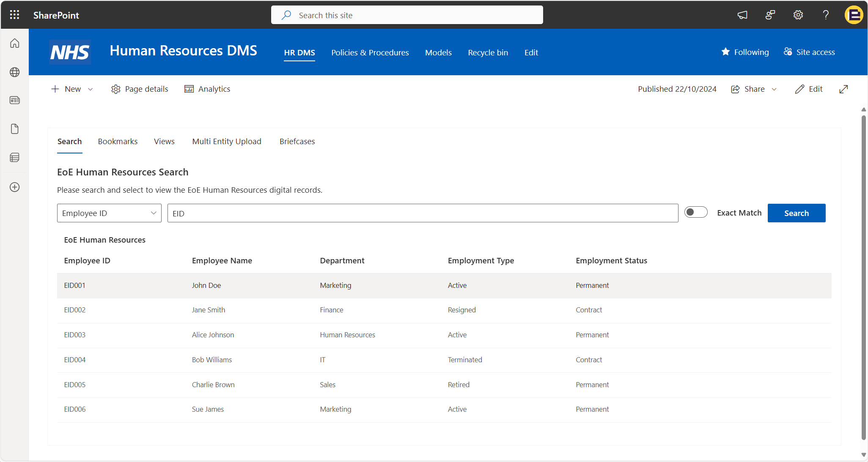This screenshot has height=462, width=868.
Task: Open My sites globe icon
Action: click(x=14, y=72)
